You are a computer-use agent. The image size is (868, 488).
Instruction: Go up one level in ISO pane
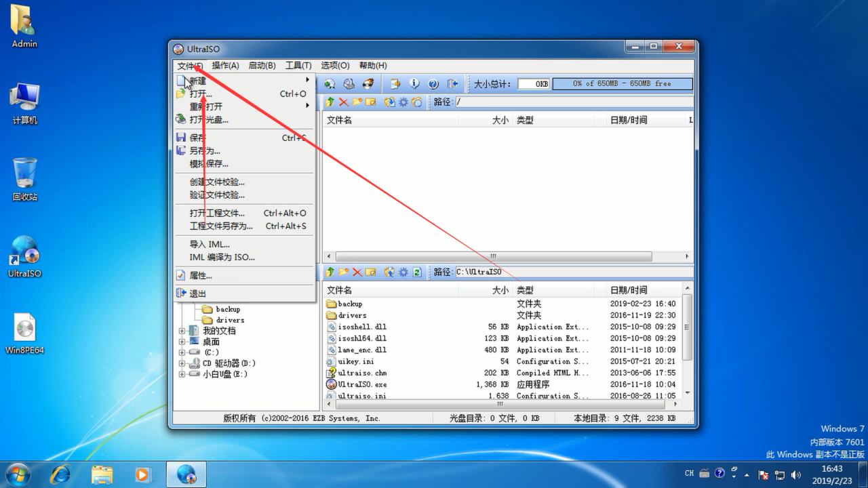point(330,102)
